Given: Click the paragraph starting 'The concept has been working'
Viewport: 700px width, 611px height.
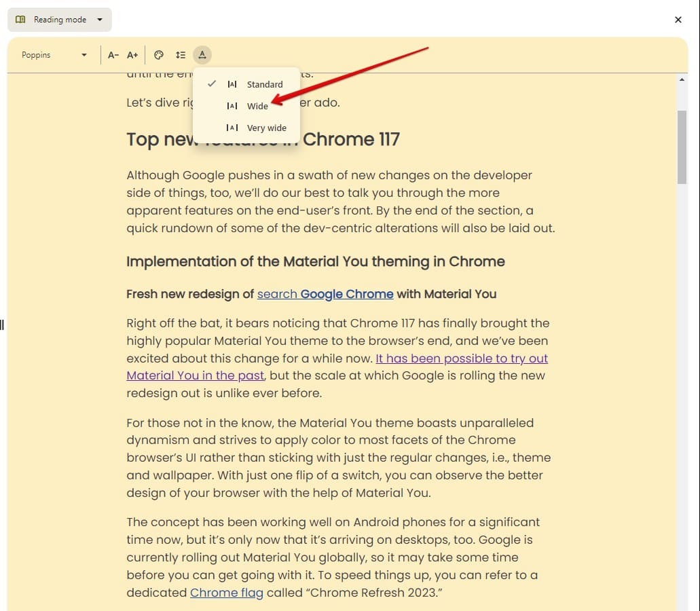Looking at the screenshot, I should [x=333, y=557].
